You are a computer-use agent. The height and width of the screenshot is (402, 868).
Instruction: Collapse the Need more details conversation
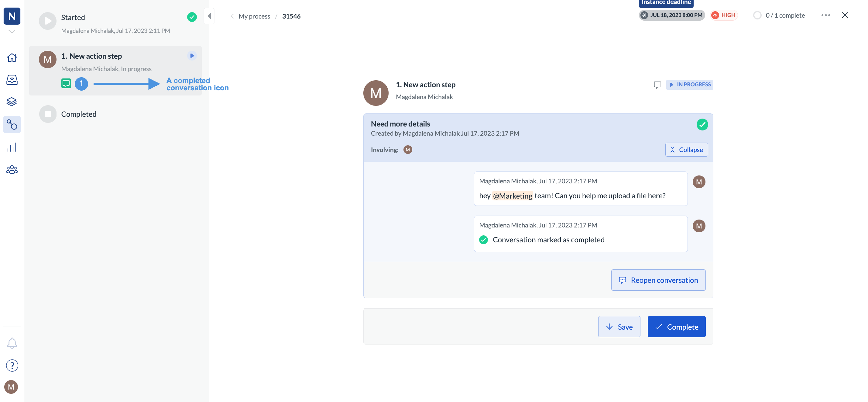[686, 150]
